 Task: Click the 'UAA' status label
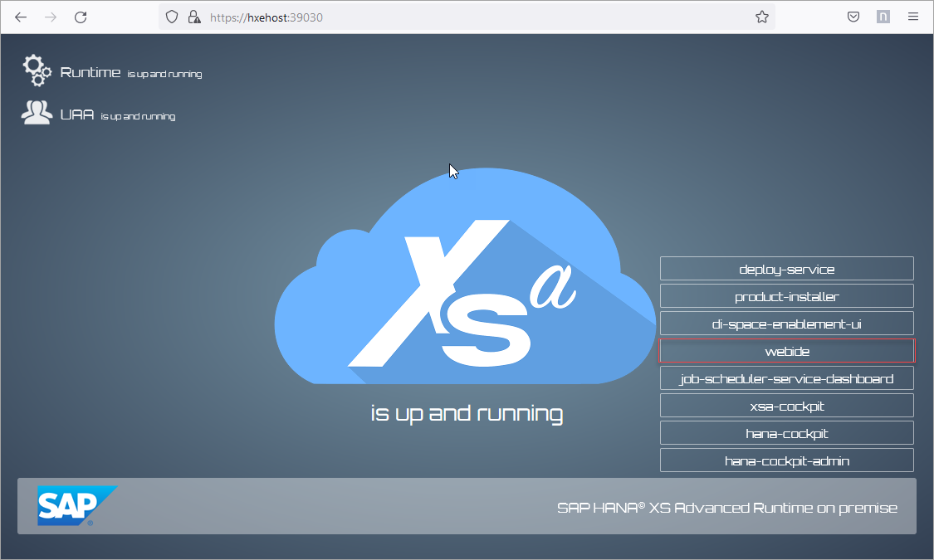point(77,114)
